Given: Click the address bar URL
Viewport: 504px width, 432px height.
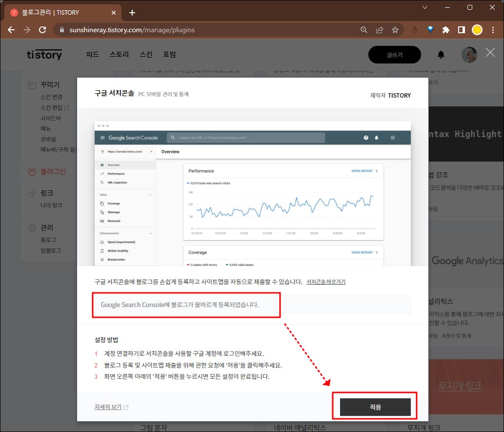Looking at the screenshot, I should click(132, 30).
